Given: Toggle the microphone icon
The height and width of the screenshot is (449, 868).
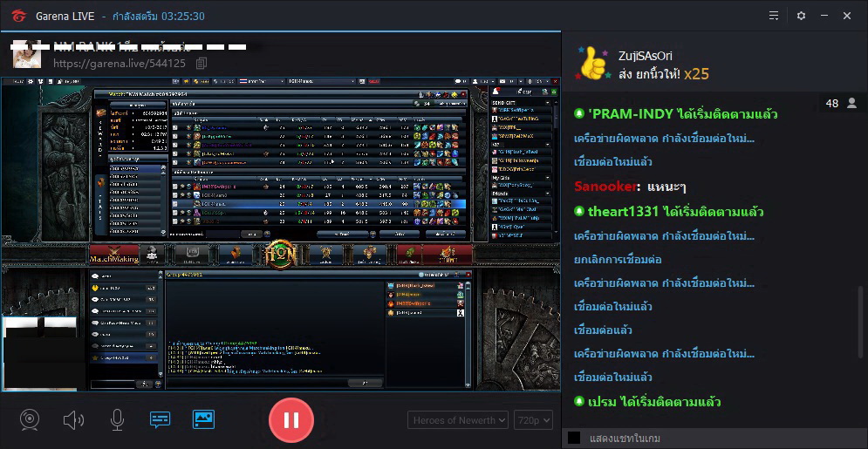Looking at the screenshot, I should (x=117, y=420).
